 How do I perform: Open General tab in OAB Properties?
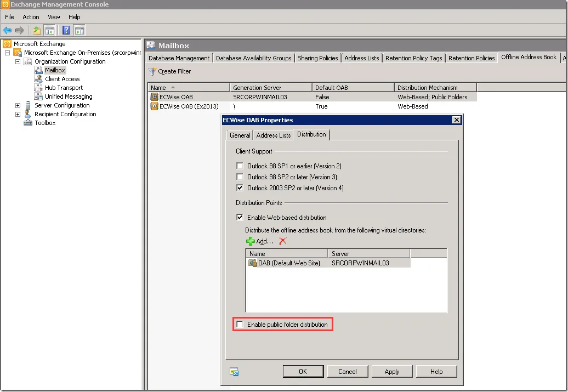(x=240, y=135)
